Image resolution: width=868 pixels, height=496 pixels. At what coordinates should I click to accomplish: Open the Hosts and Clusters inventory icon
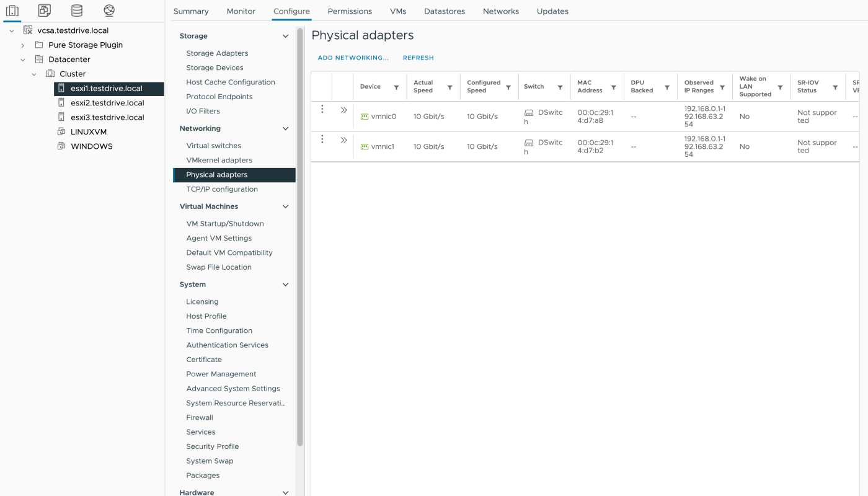[x=12, y=11]
